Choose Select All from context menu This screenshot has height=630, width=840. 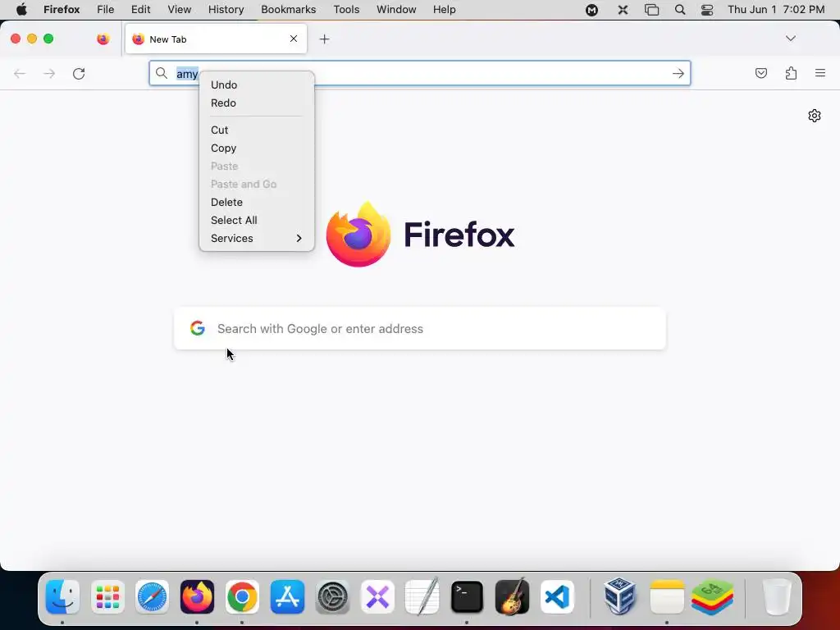[x=234, y=220]
